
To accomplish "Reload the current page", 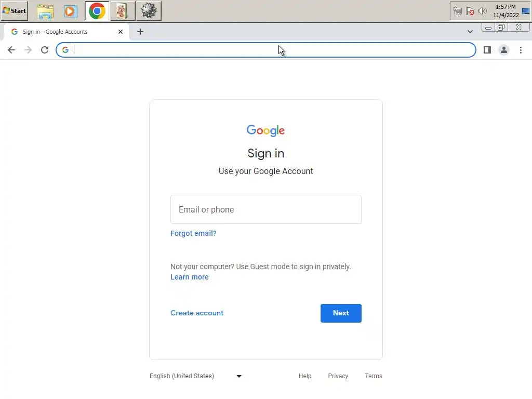I will point(45,50).
